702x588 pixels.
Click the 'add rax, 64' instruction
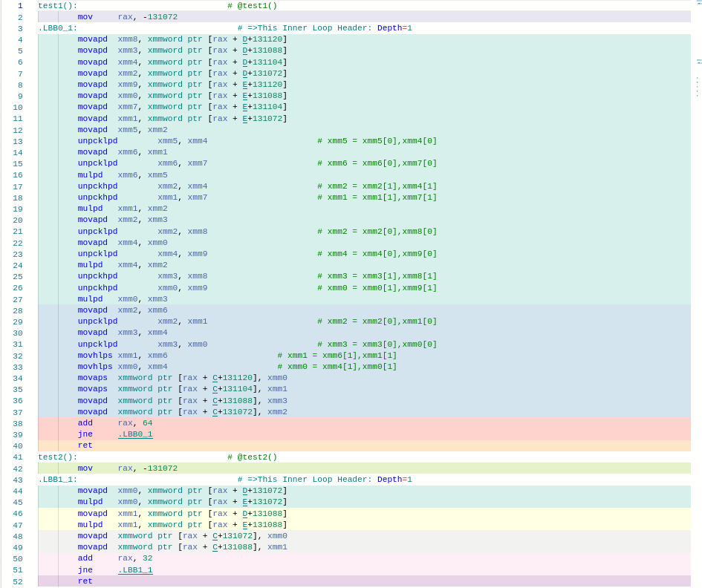114,423
